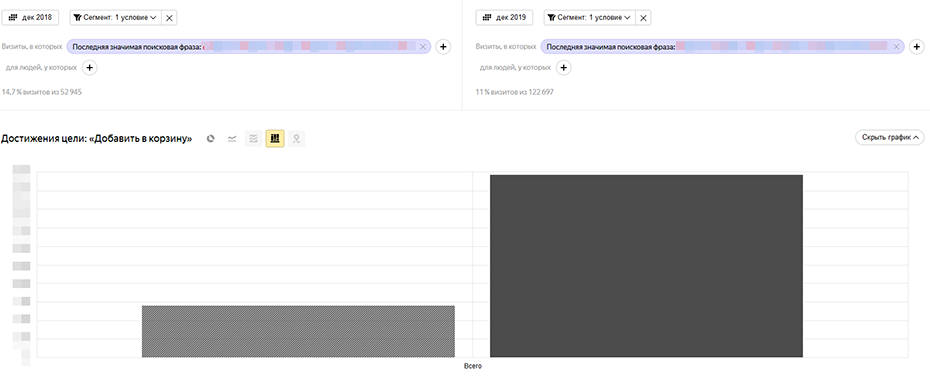Switch chart to map view
Image resolution: width=930 pixels, height=376 pixels.
click(x=296, y=139)
